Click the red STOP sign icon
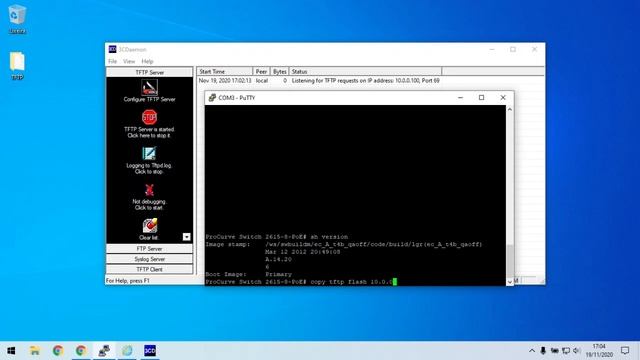Image resolution: width=640 pixels, height=360 pixels. pos(149,118)
